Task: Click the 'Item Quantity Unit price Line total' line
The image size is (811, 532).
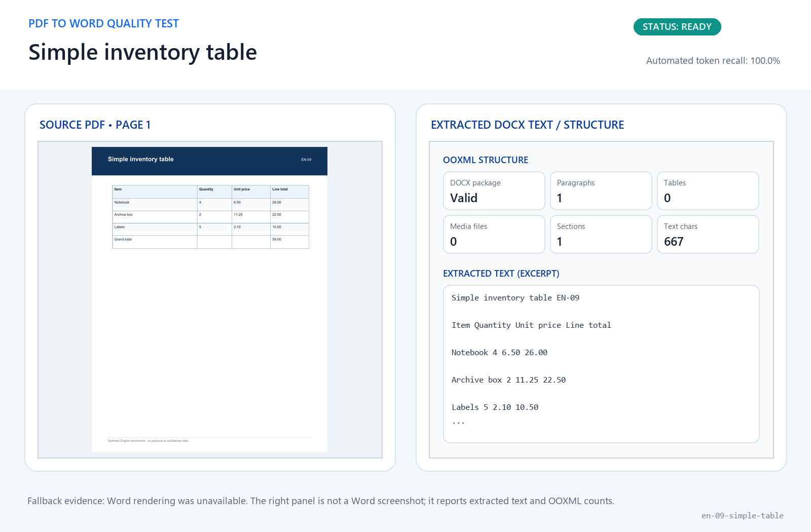Action: (531, 325)
